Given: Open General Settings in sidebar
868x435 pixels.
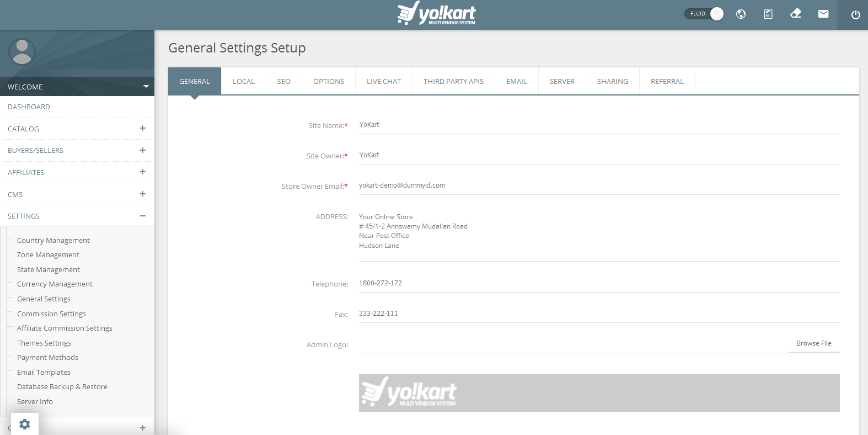Looking at the screenshot, I should pos(44,299).
